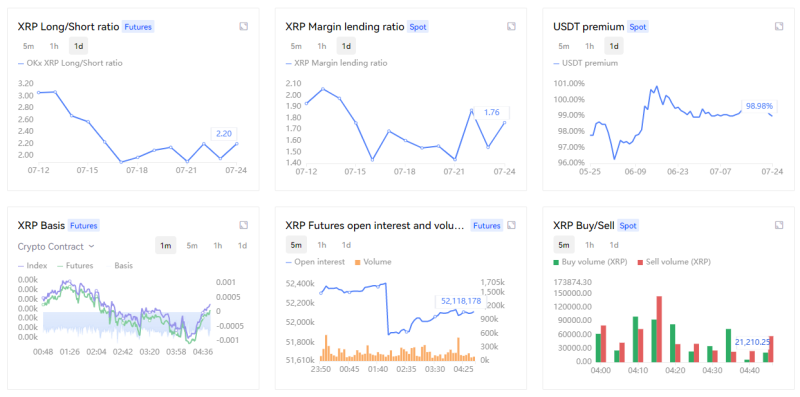800x397 pixels.
Task: Expand the XRP Long/Short ratio chart
Action: pos(244,27)
